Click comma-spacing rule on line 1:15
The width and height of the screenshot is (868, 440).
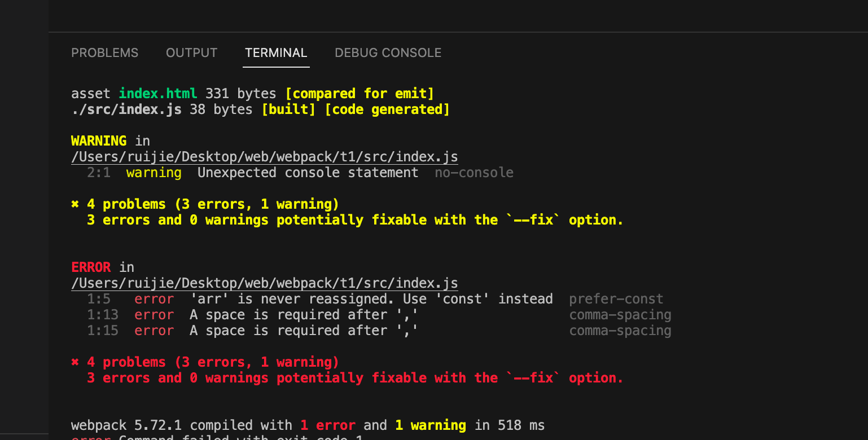(620, 331)
